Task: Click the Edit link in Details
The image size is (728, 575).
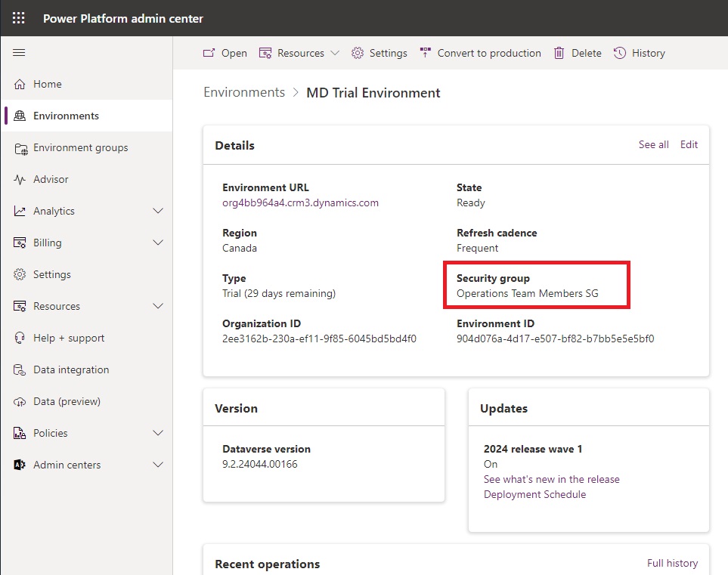Action: pos(689,144)
